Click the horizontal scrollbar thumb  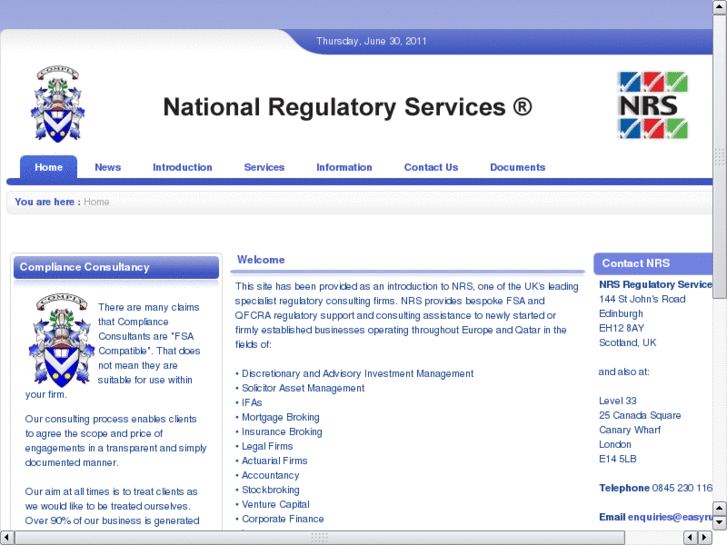coord(319,537)
